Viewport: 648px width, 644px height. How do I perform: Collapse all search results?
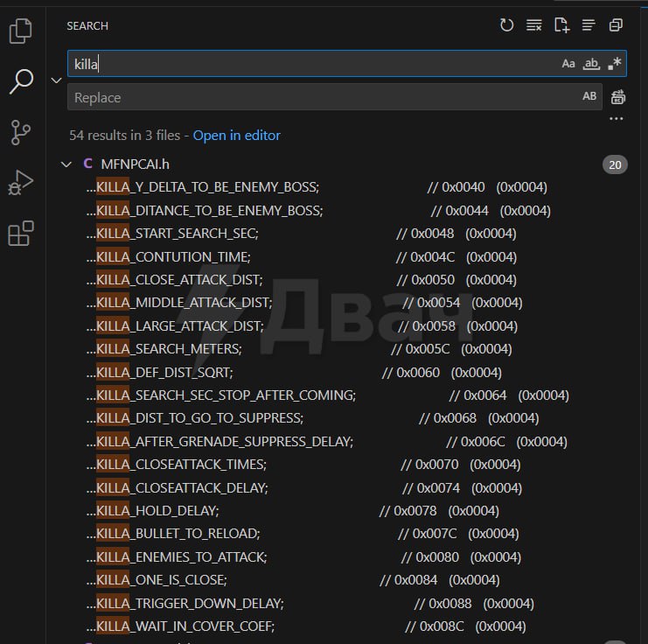click(617, 25)
